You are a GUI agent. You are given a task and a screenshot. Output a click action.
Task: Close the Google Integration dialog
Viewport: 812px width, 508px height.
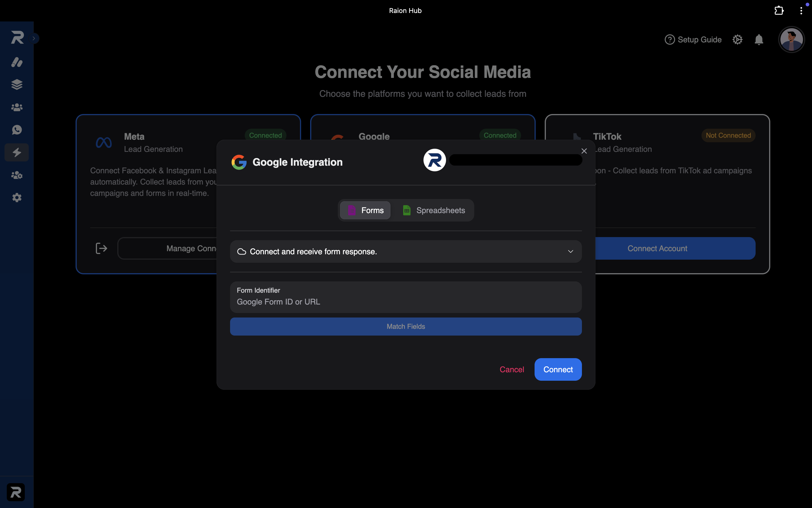tap(584, 151)
